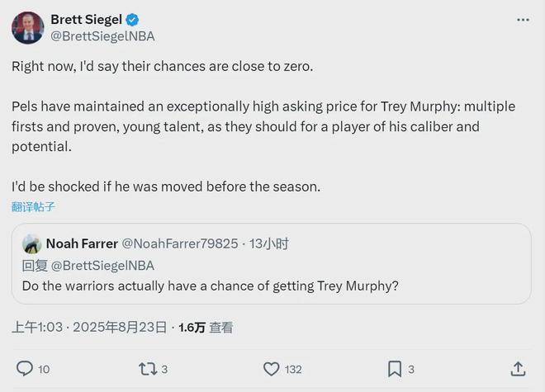Like the tweet with heart icon
Image resolution: width=545 pixels, height=392 pixels.
[272, 369]
